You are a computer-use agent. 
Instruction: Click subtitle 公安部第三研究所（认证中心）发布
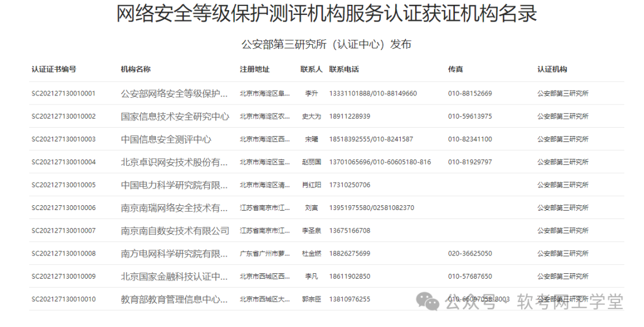327,44
